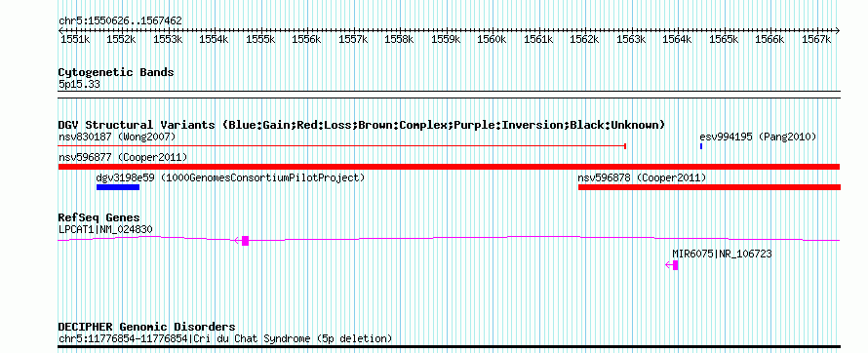The width and height of the screenshot is (868, 353).
Task: Select the black DECIPHER disorder bar
Action: pyautogui.click(x=449, y=347)
